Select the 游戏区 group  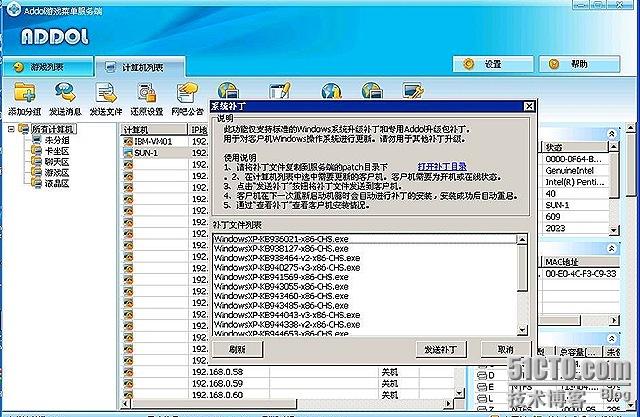click(57, 173)
